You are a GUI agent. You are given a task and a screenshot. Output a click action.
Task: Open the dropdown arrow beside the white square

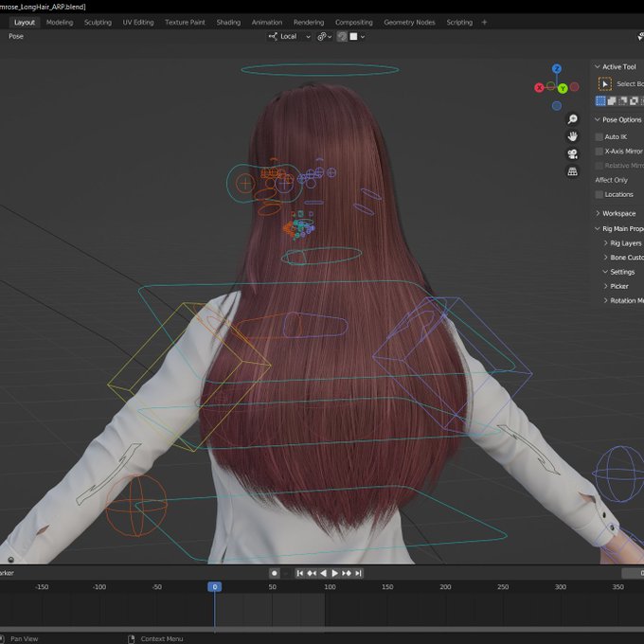[363, 37]
